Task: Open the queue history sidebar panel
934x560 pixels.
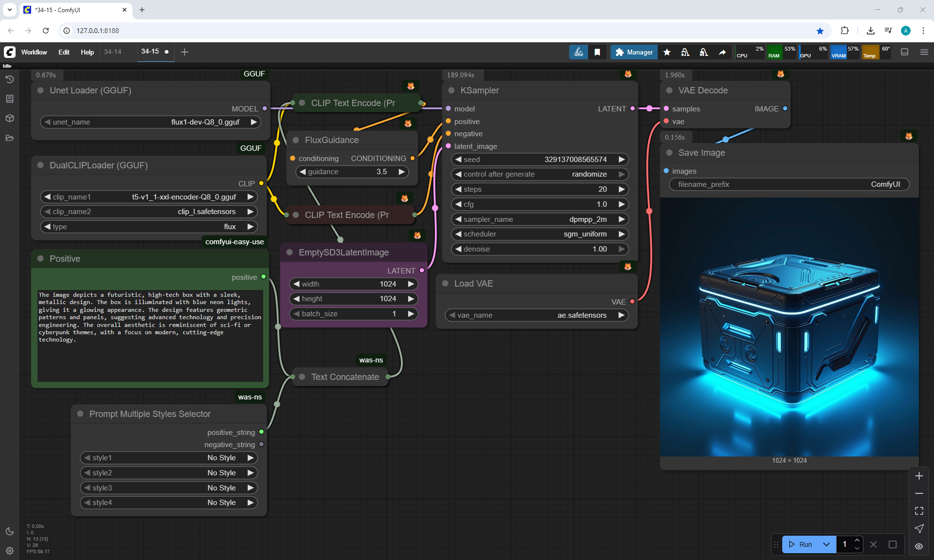Action: [10, 79]
